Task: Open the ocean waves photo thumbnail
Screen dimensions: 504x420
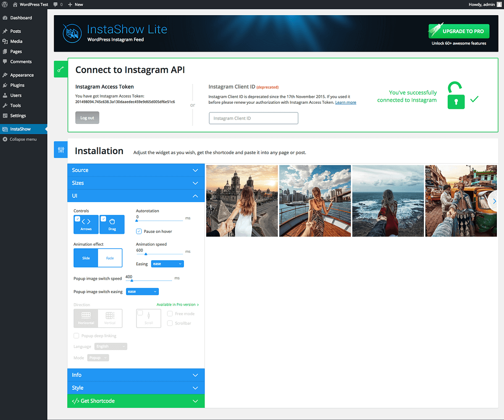Action: click(388, 201)
